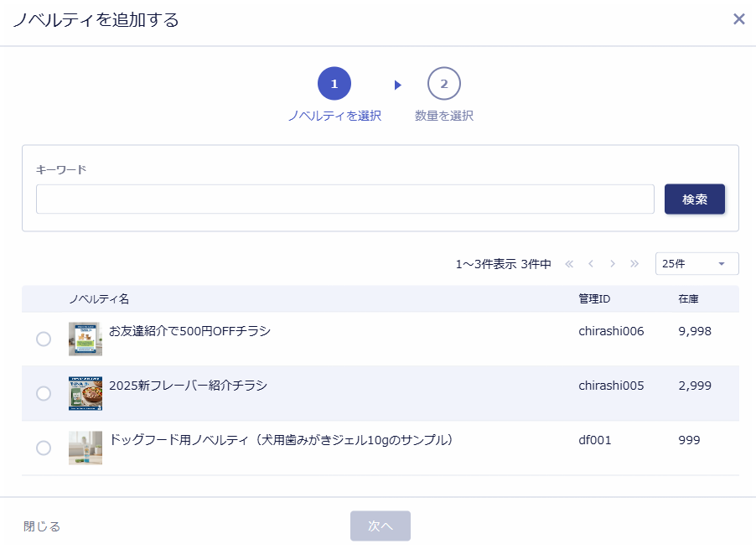Screen dimensions: 756x549
Task: Select radio for 2025新フレーバー紹介チラシ
Action: (44, 394)
